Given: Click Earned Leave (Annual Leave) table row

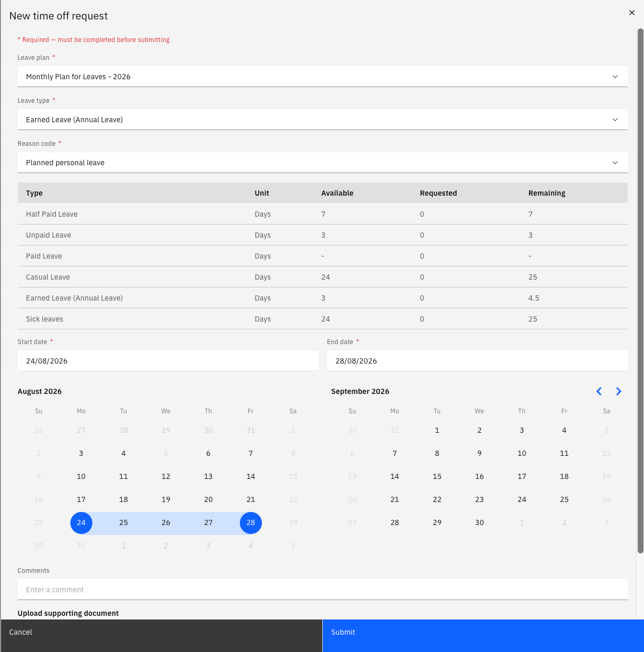Looking at the screenshot, I should [x=322, y=298].
